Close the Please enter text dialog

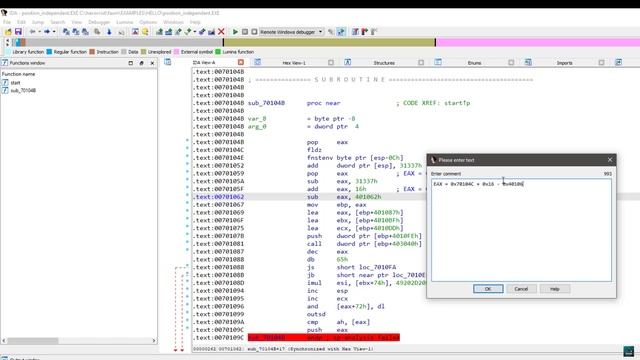click(610, 160)
